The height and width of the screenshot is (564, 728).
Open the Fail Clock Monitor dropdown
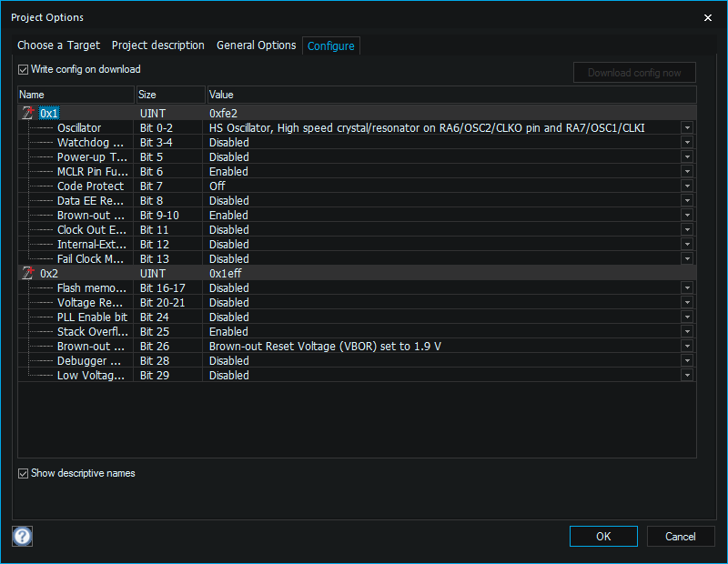(x=688, y=258)
